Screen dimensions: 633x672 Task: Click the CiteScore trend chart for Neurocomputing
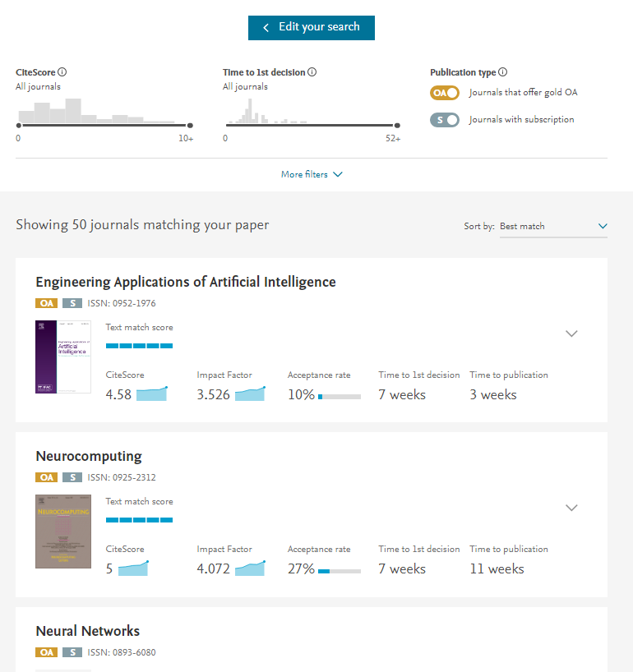pos(133,568)
